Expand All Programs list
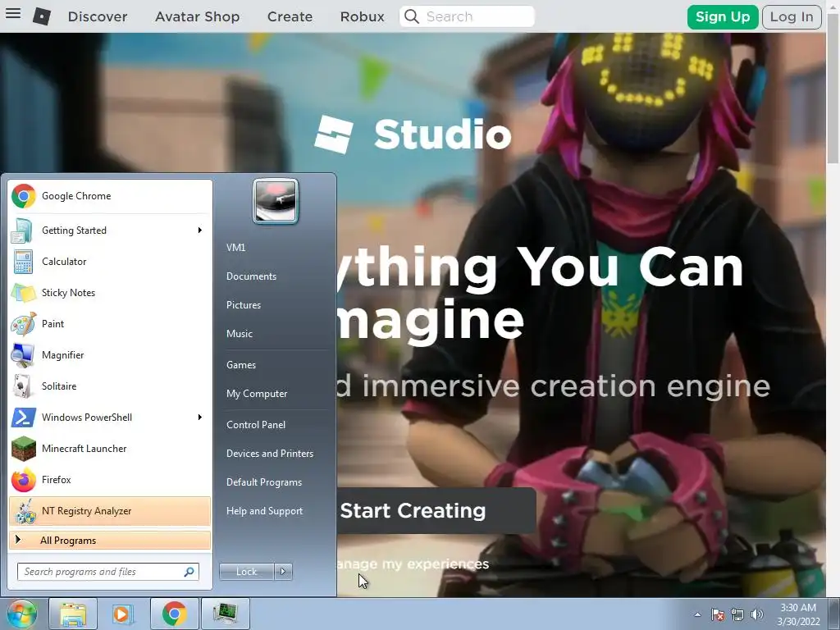Screen dimensions: 840x630 [x=110, y=541]
